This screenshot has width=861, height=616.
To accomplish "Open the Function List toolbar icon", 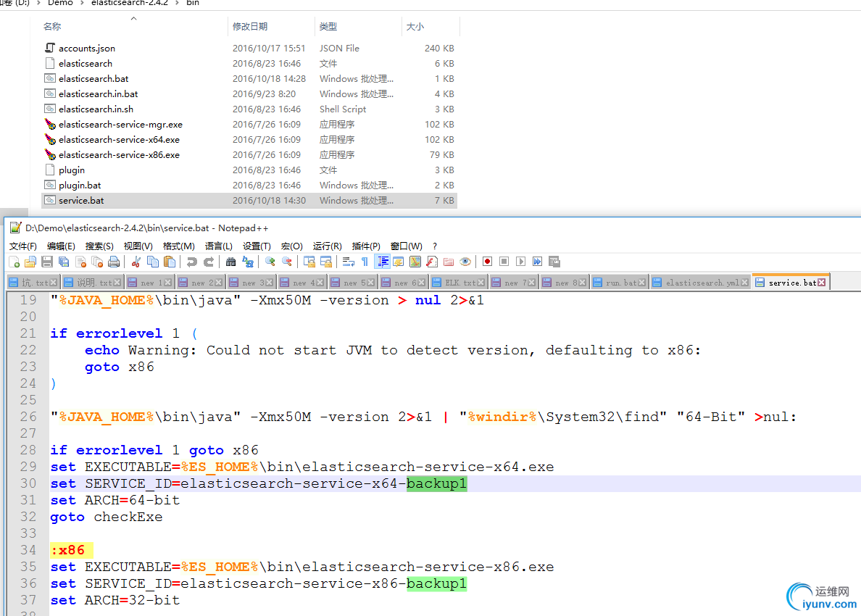I will tap(432, 262).
